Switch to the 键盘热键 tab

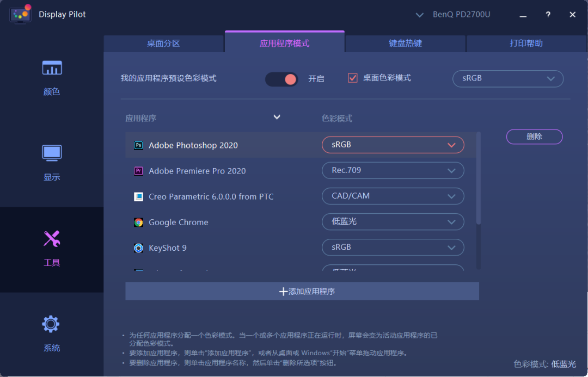405,42
